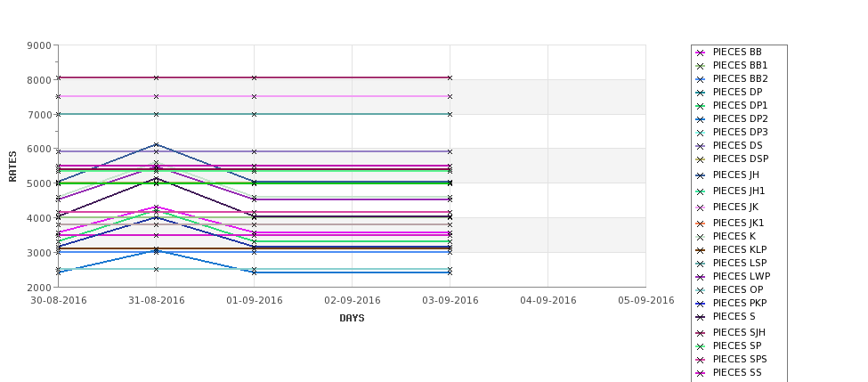Select the PIECES LWP legend label

pyautogui.click(x=742, y=276)
